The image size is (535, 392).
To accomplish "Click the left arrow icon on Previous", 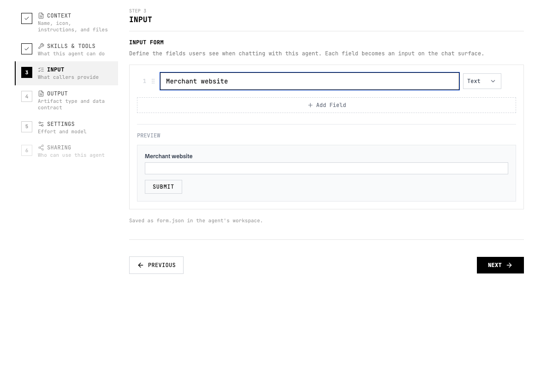I will point(141,265).
